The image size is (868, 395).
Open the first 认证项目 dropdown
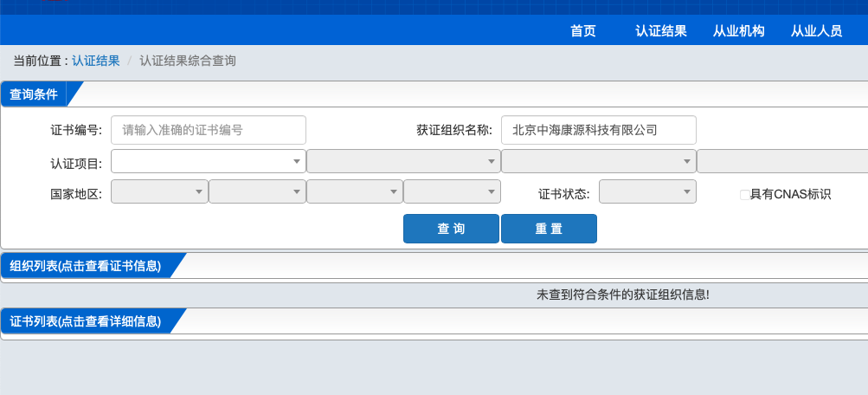(209, 161)
